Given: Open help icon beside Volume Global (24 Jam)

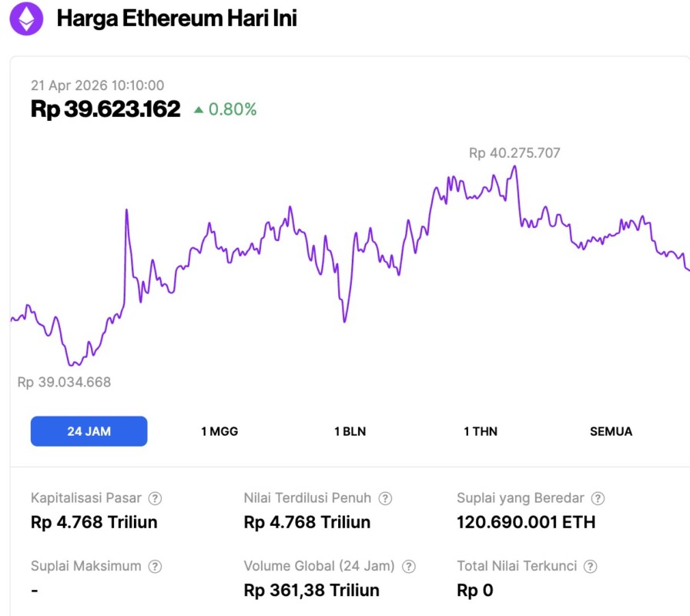Looking at the screenshot, I should point(409,567).
